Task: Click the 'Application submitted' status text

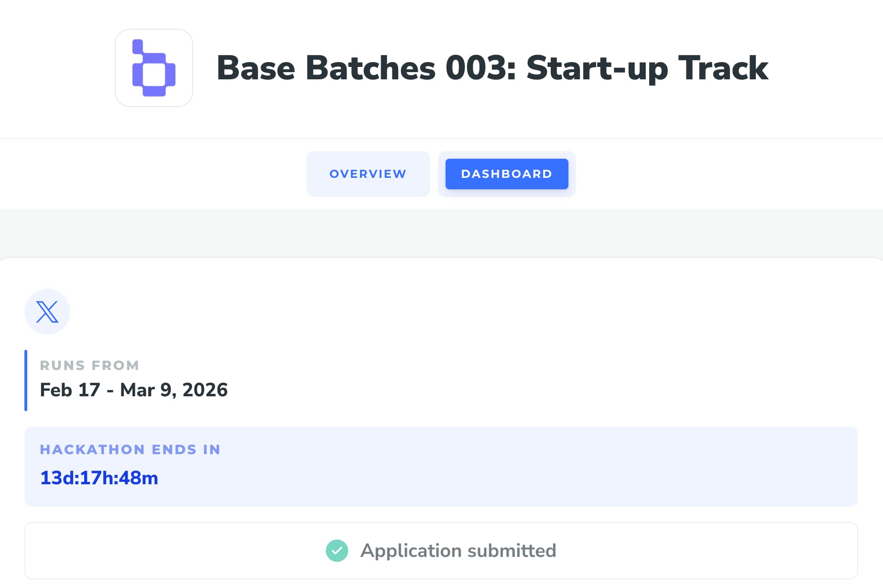Action: coord(458,551)
